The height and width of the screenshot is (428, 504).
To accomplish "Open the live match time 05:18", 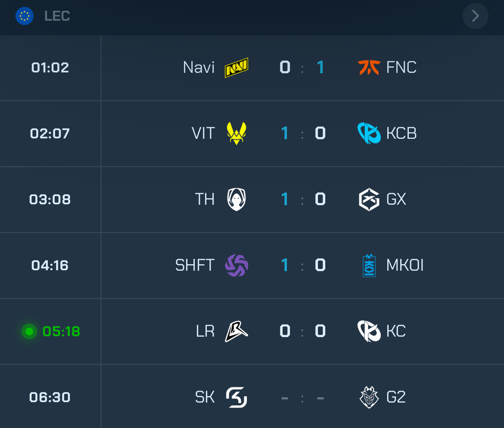I will pos(61,331).
